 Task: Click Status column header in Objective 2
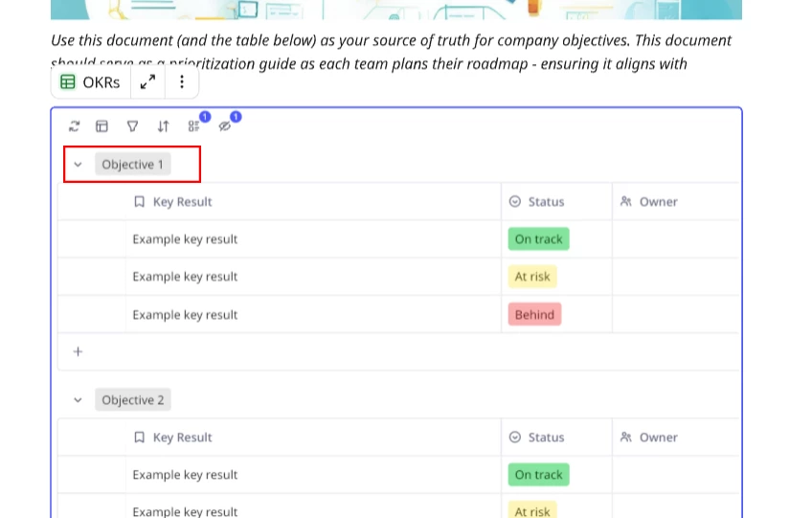click(x=556, y=438)
